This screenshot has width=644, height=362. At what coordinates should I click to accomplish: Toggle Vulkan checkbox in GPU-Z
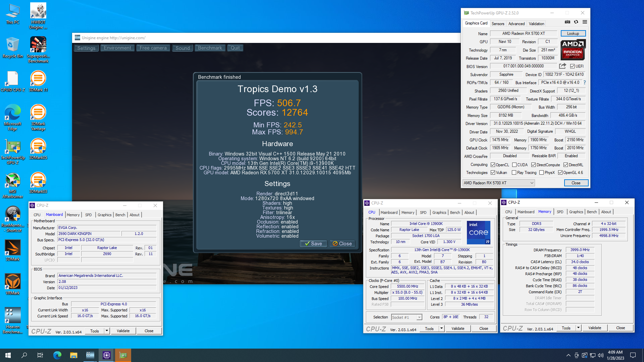(x=493, y=173)
